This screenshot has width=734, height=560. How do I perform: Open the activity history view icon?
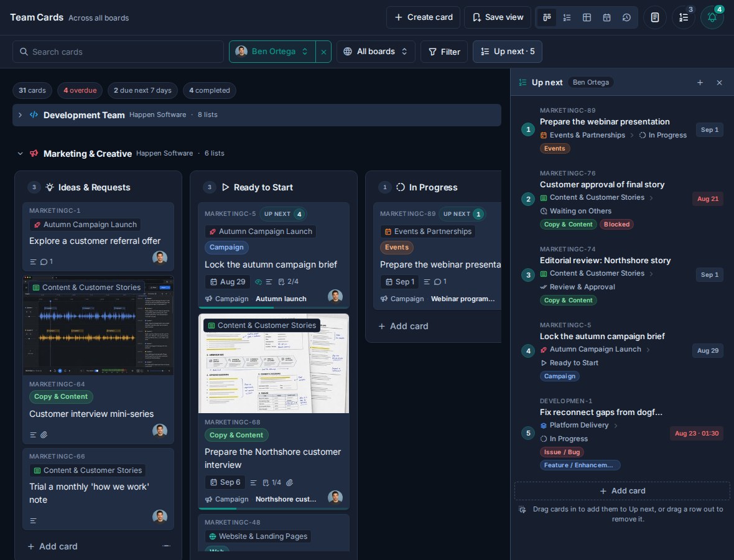click(x=626, y=17)
